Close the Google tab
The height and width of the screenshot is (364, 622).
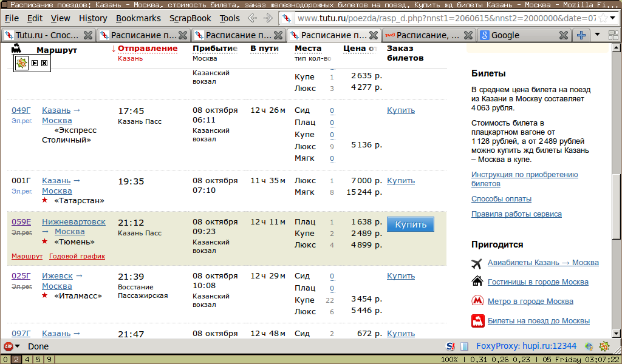tap(563, 35)
